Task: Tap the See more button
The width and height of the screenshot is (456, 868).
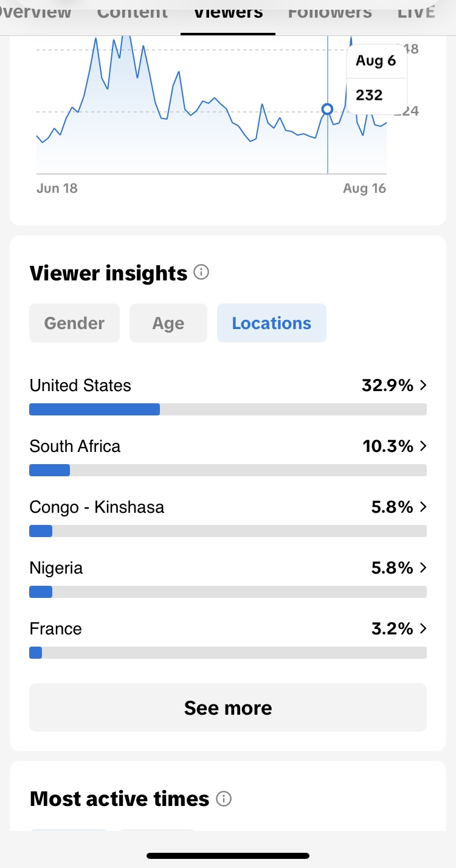Action: point(228,707)
